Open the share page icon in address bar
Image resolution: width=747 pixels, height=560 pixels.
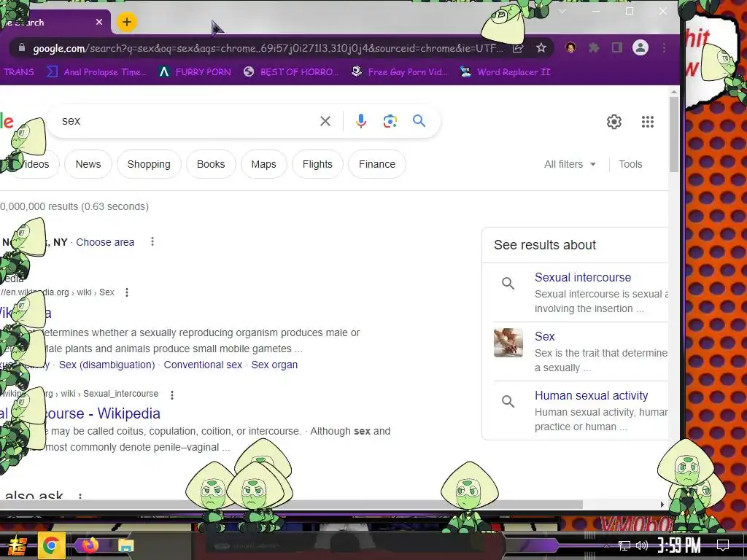pos(518,47)
